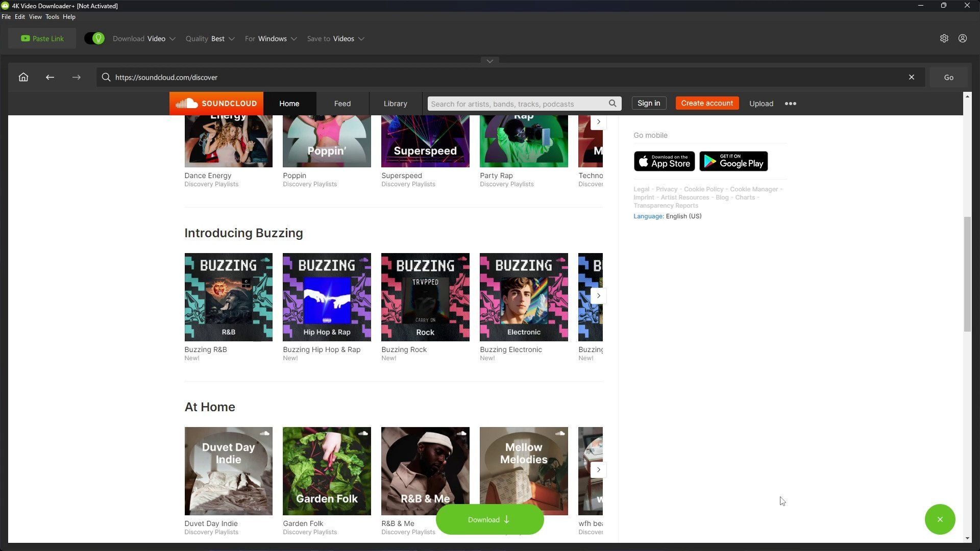Open the Poppin playlist cover
Viewport: 980px width, 551px height.
click(327, 141)
